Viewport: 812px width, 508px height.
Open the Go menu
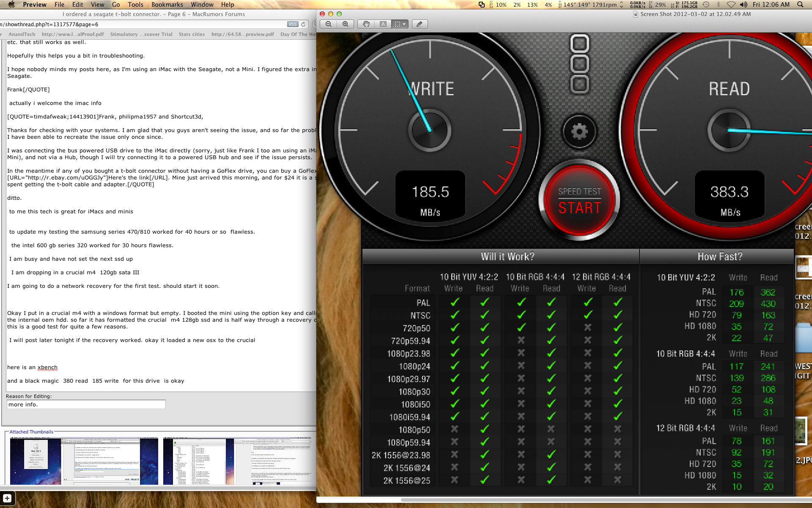tap(116, 5)
